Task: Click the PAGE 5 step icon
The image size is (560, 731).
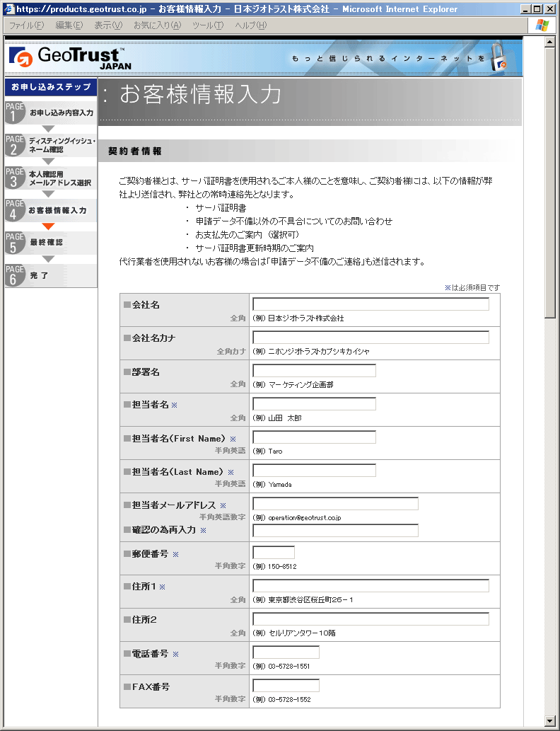Action: pos(14,243)
